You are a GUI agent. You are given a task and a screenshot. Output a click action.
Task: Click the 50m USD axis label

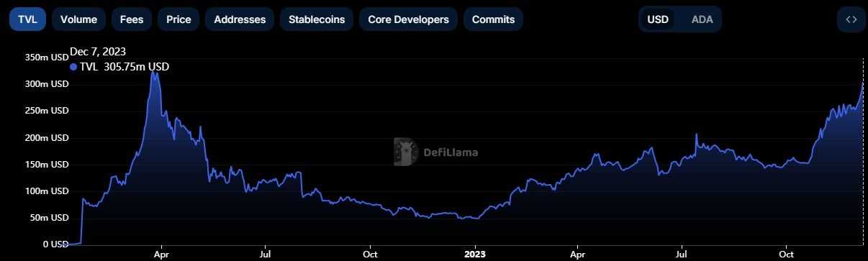(x=48, y=217)
